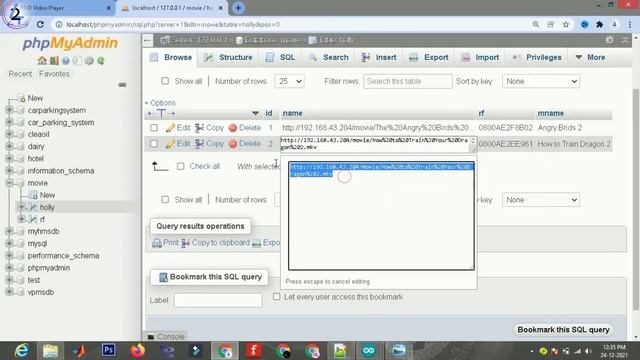
Task: Click the browser reload button
Action: tap(40, 24)
